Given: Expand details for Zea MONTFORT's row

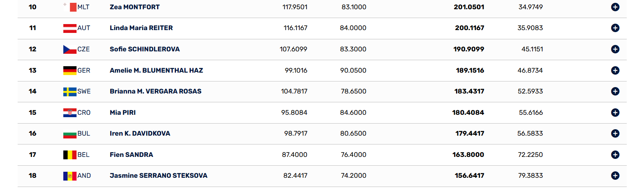Looking at the screenshot, I should pos(615,7).
